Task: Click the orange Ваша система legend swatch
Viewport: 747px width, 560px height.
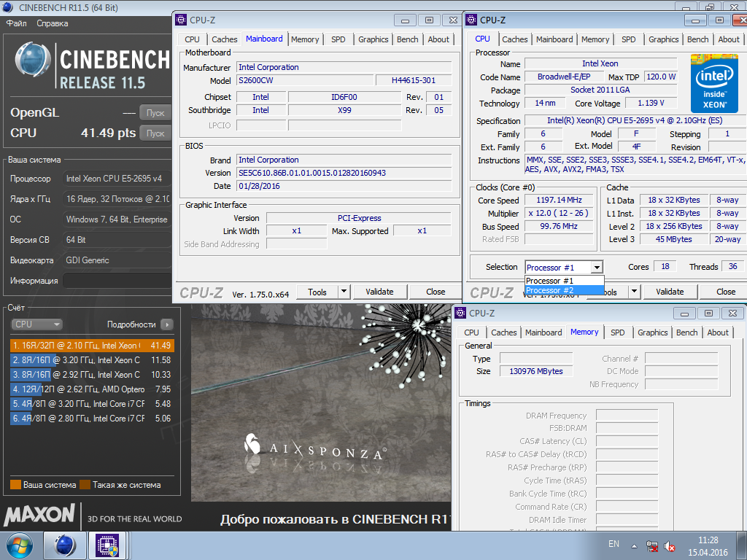Action: click(16, 485)
